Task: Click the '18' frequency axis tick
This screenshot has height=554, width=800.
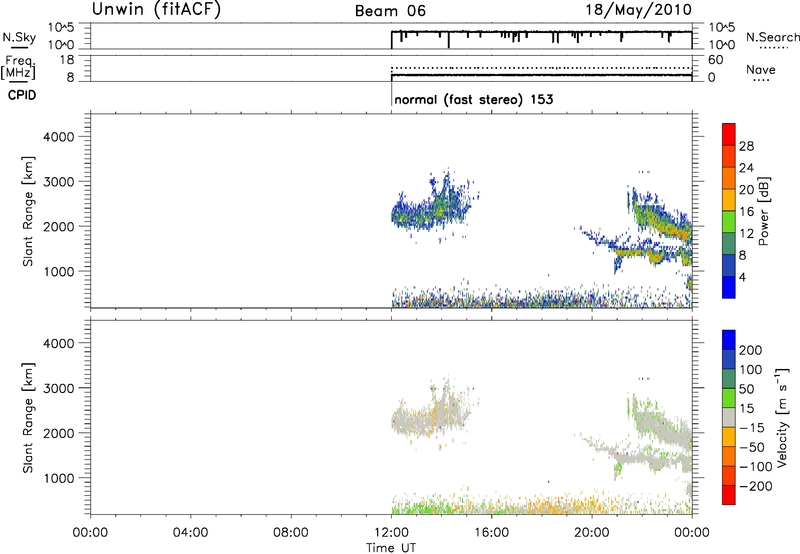Action: [x=67, y=60]
